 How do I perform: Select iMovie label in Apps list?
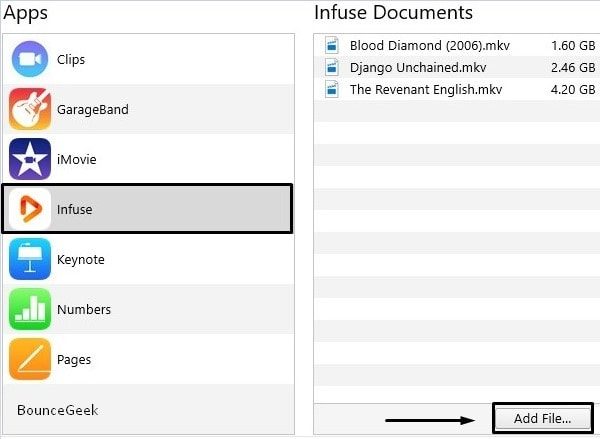pos(77,159)
